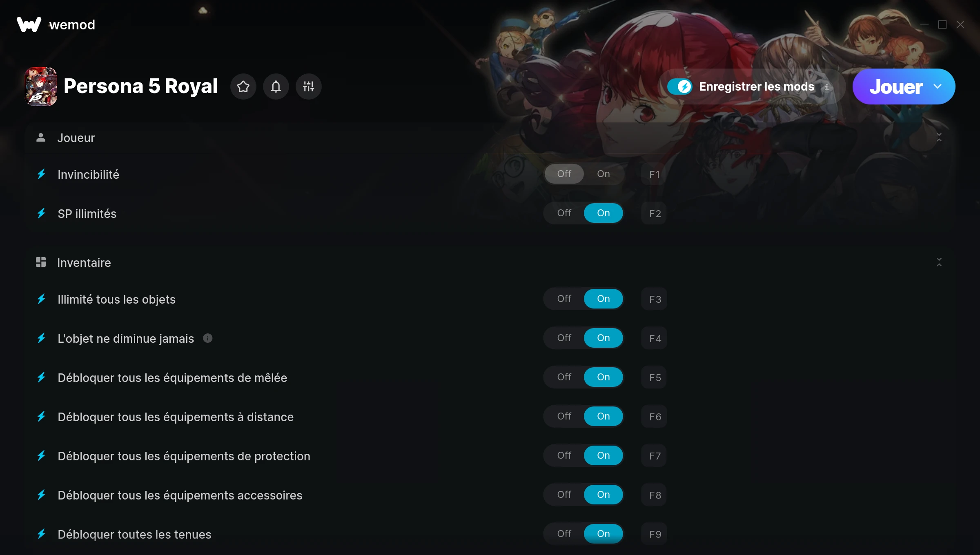Screen dimensions: 980x555
Task: Collapse the Inventaire section
Action: point(939,262)
